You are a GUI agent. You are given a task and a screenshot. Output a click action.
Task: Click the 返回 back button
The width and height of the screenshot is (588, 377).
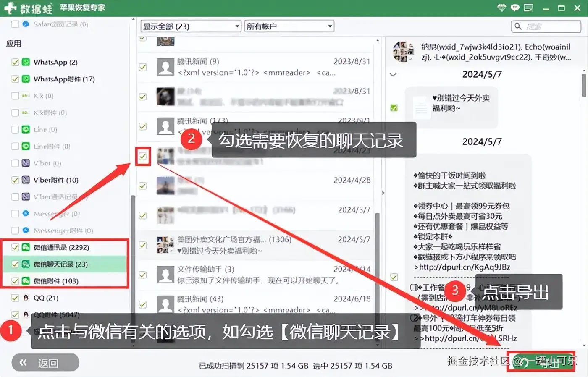(x=45, y=363)
